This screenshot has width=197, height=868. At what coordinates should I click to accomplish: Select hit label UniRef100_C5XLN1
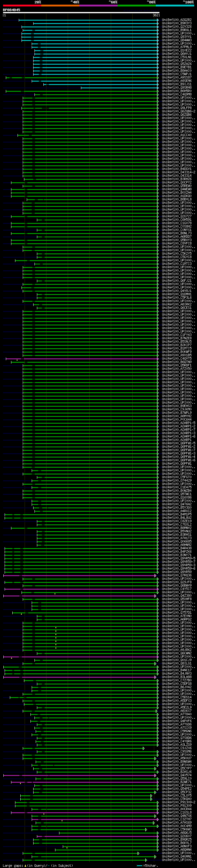(x=177, y=57)
